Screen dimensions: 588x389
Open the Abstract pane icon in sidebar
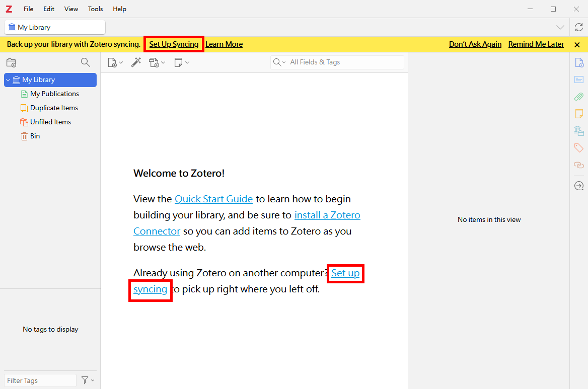click(x=579, y=80)
